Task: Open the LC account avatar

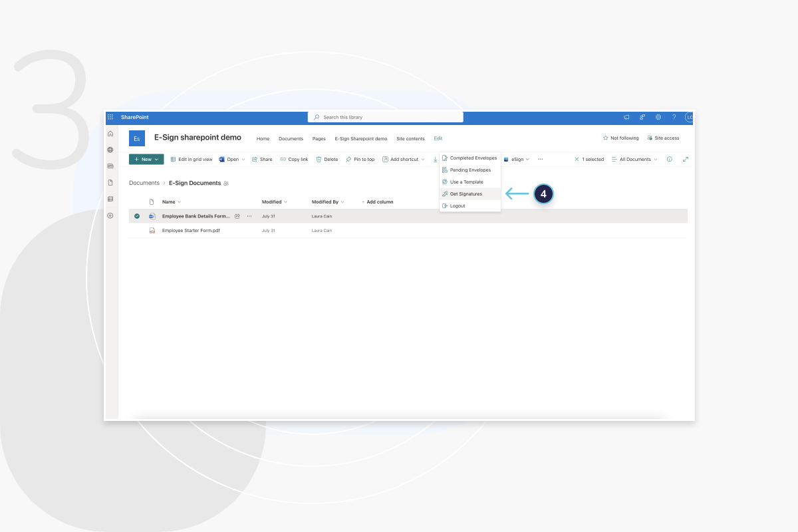Action: click(690, 117)
